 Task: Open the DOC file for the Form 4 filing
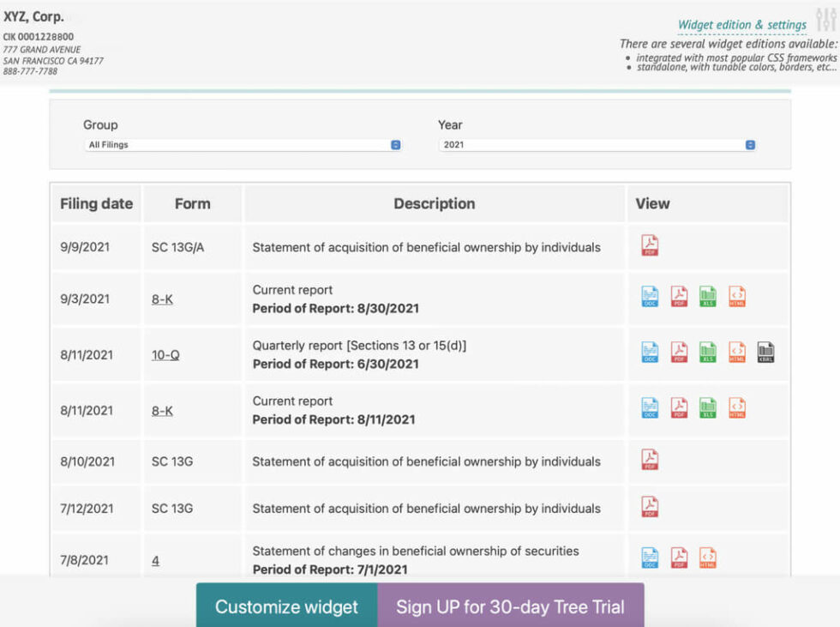coord(649,557)
